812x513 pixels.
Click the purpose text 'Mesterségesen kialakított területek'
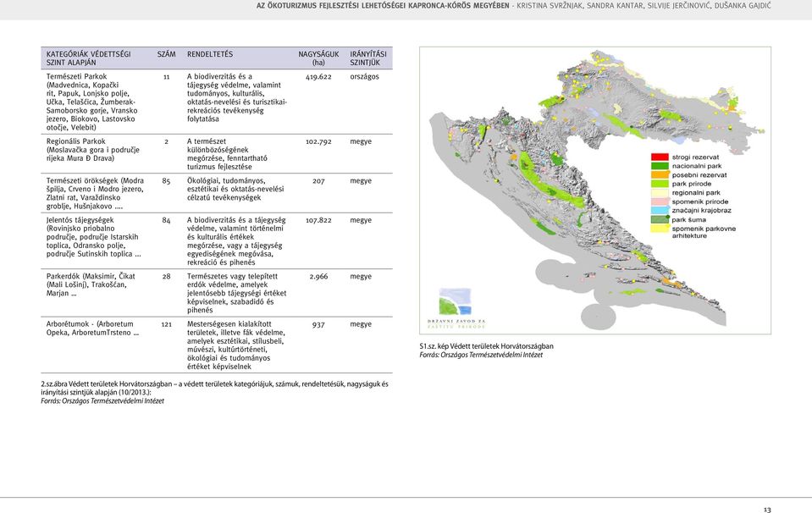coord(236,345)
